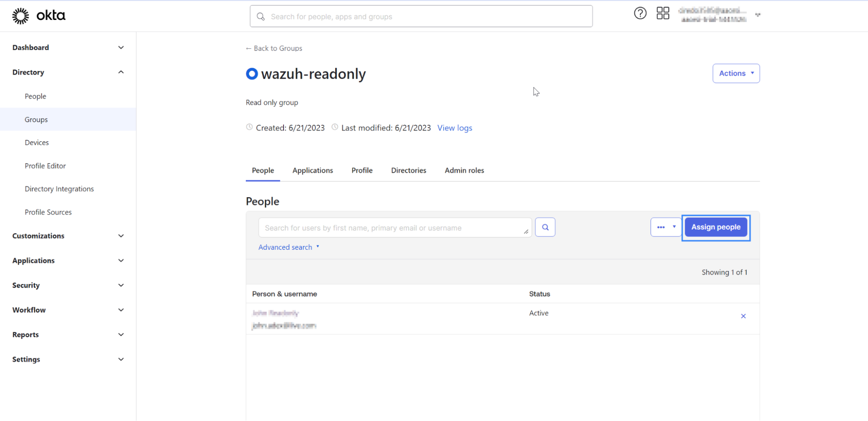The image size is (868, 421).
Task: Open the View logs link
Action: pyautogui.click(x=455, y=128)
